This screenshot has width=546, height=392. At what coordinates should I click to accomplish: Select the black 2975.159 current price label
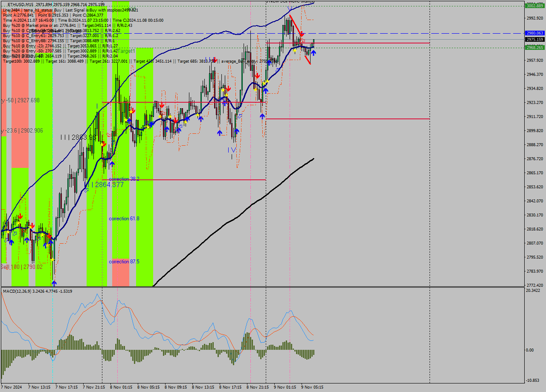(x=535, y=39)
